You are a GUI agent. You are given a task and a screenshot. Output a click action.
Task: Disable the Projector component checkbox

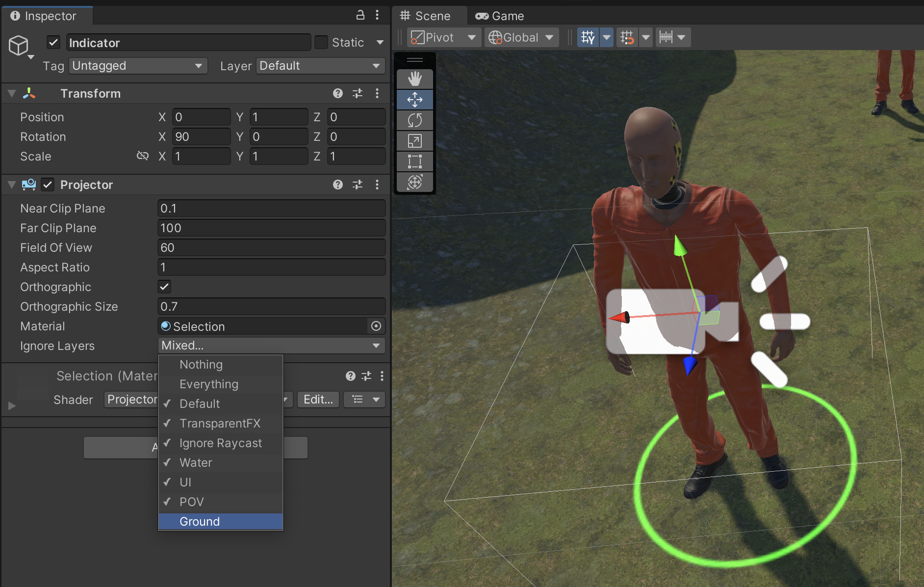tap(48, 185)
